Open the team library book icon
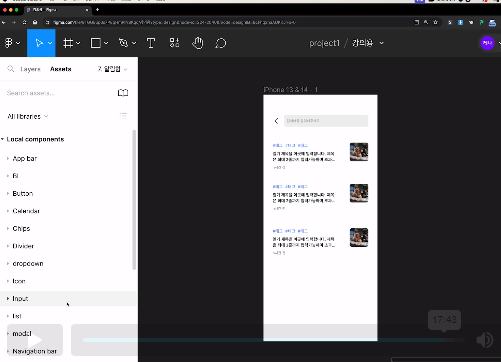The height and width of the screenshot is (362, 501). 123,93
